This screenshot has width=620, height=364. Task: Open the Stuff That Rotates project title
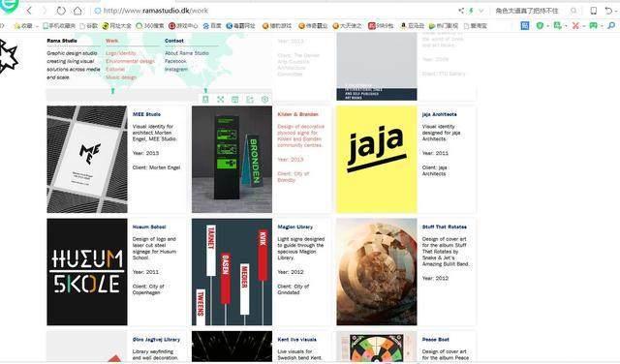point(445,227)
